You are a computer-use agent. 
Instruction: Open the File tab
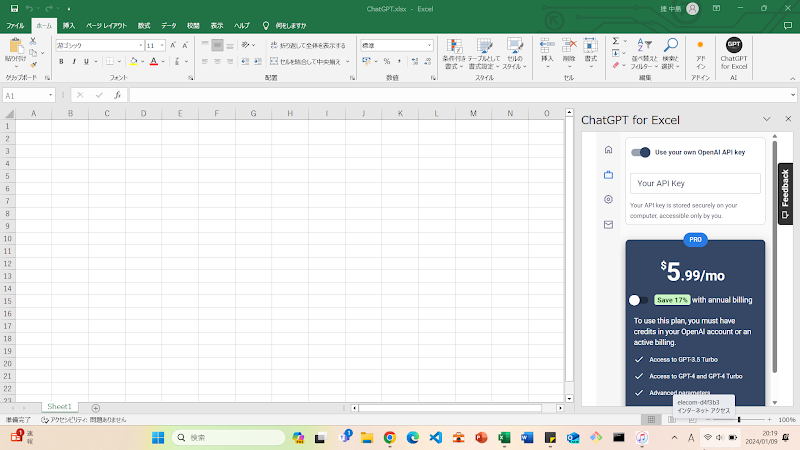(15, 26)
